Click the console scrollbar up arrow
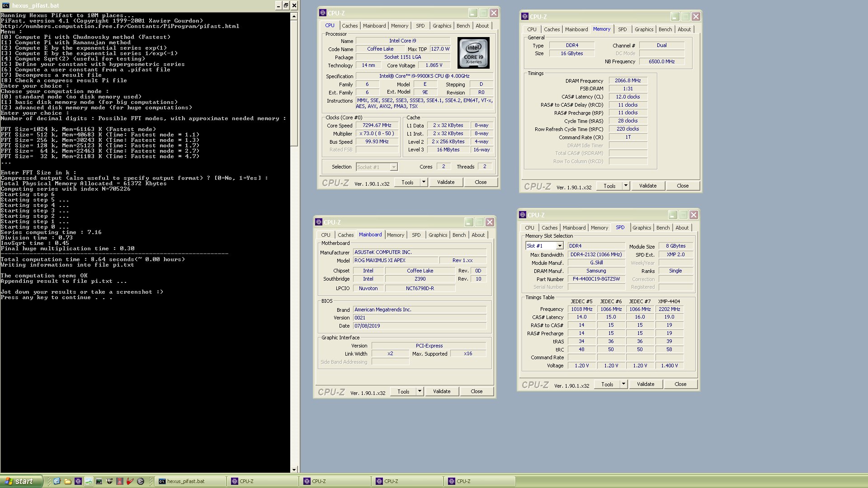 [294, 16]
